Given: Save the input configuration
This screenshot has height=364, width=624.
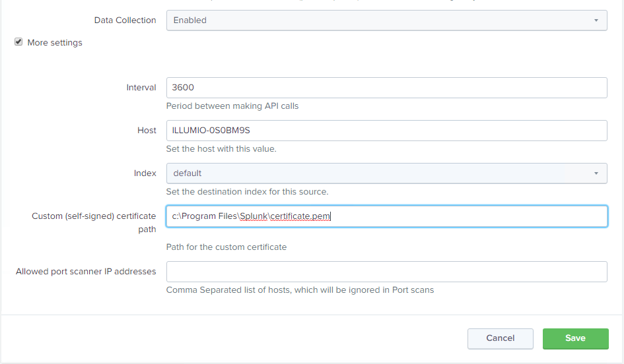Looking at the screenshot, I should pyautogui.click(x=575, y=338).
